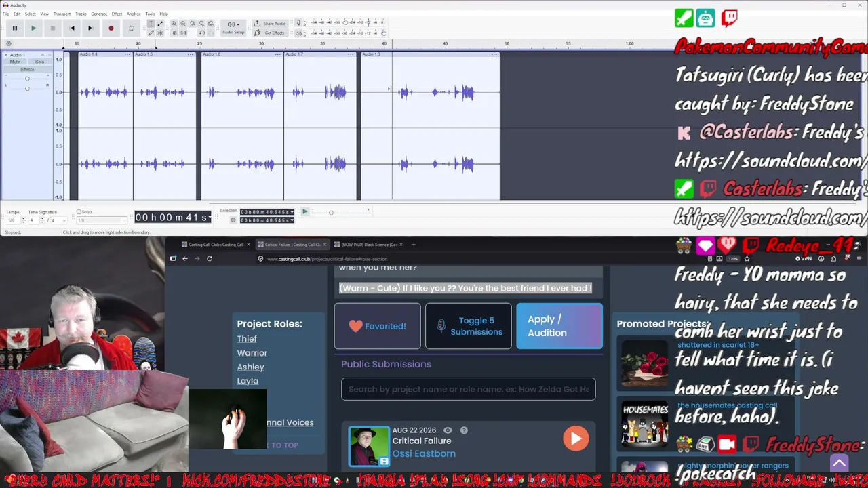This screenshot has width=868, height=488.
Task: Open the Analyze menu
Action: click(x=134, y=14)
